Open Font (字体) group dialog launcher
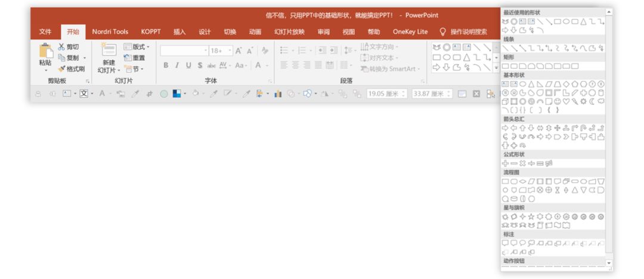This screenshot has height=279, width=644. click(x=270, y=81)
